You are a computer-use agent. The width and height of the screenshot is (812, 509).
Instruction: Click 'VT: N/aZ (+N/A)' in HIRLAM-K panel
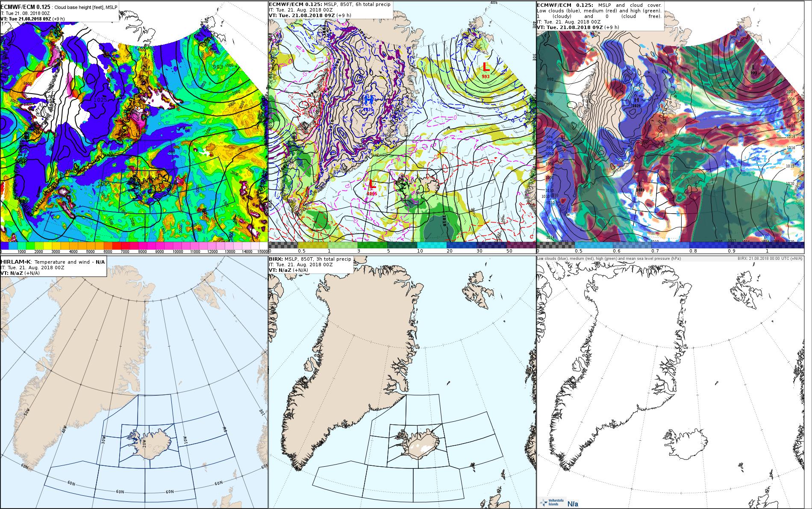(x=21, y=273)
